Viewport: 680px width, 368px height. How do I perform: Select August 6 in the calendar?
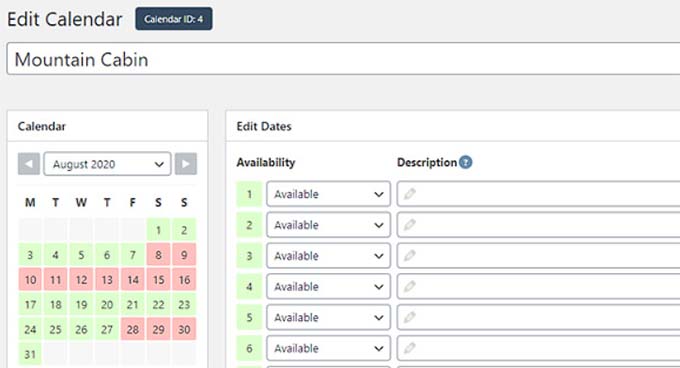point(107,254)
